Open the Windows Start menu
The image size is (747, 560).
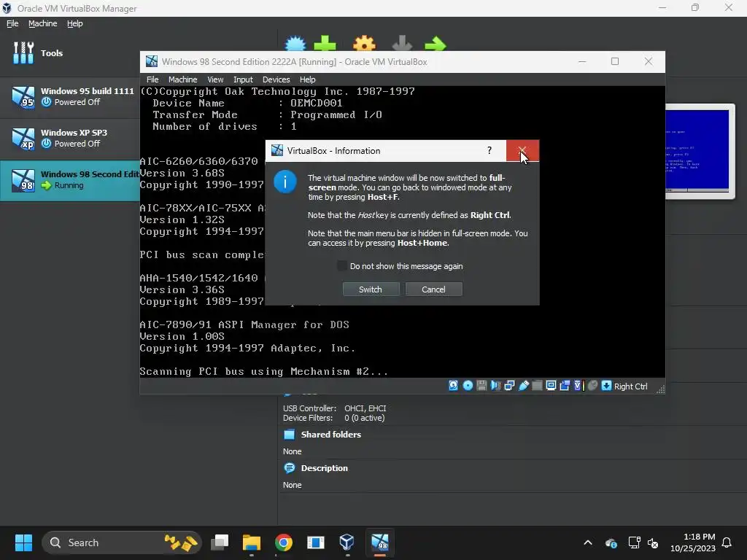pyautogui.click(x=23, y=542)
